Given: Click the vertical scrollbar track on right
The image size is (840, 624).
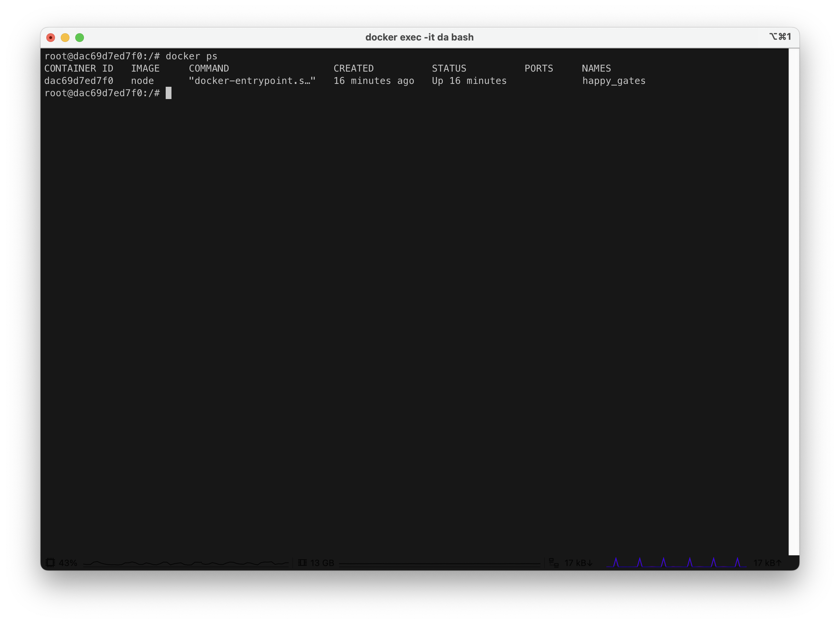Looking at the screenshot, I should pyautogui.click(x=794, y=302).
